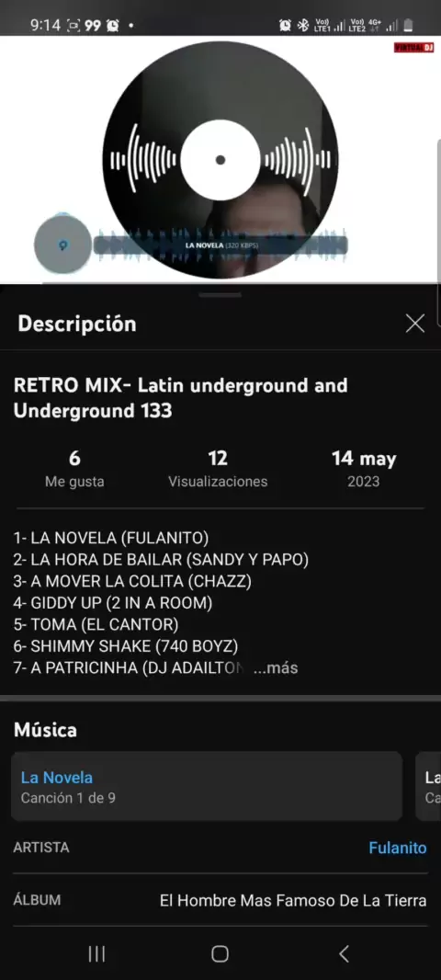Tap the round avatar icon on the video
The image size is (441, 980).
point(62,245)
